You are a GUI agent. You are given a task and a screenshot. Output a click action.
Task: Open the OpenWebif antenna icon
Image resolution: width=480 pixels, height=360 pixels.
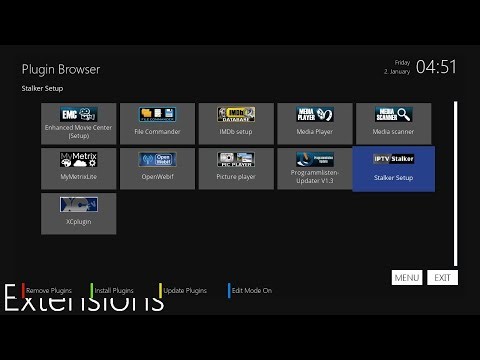pos(157,159)
